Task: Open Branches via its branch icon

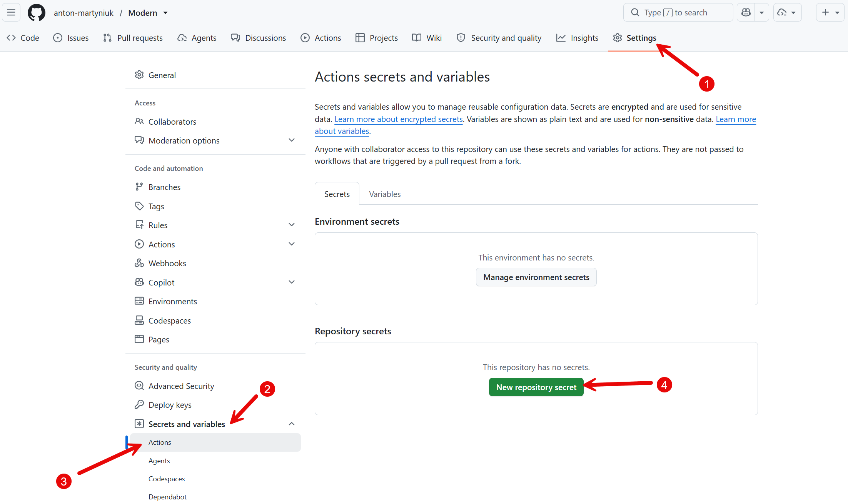Action: [139, 187]
